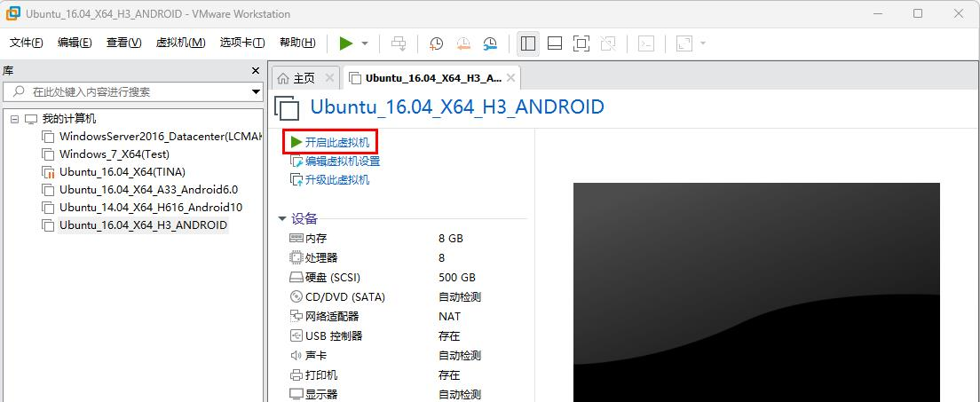Click 编辑虚拟机设置 link

pyautogui.click(x=343, y=162)
